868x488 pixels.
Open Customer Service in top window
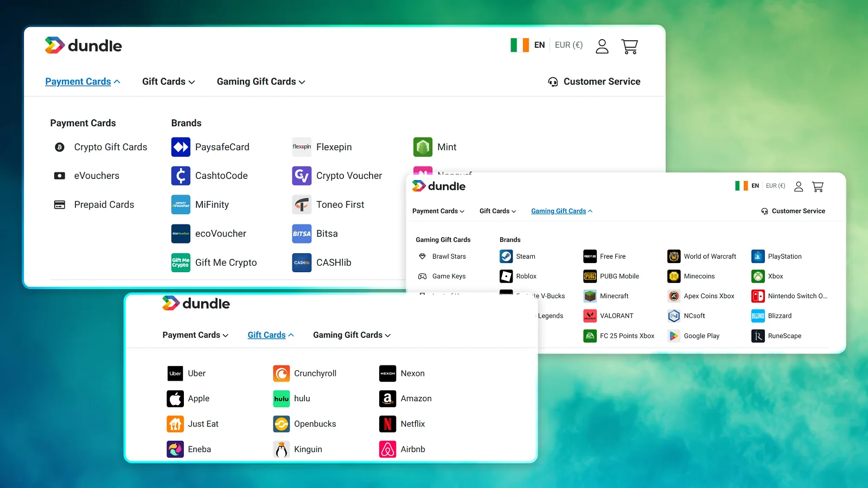coord(594,81)
